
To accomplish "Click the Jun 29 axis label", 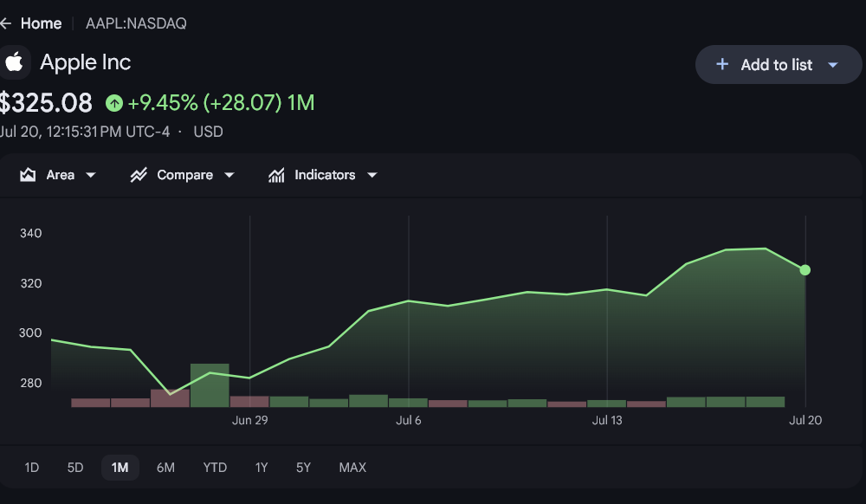I will point(249,420).
